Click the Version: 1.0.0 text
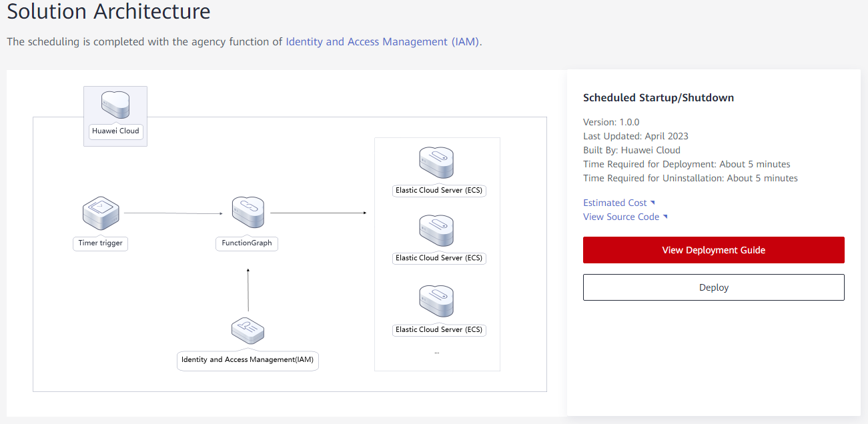This screenshot has width=868, height=424. [x=611, y=122]
